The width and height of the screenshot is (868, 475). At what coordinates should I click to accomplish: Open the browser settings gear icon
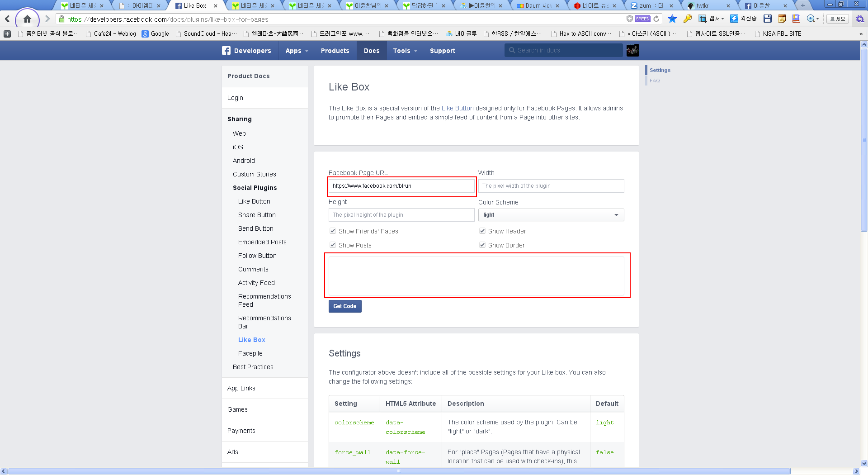pyautogui.click(x=860, y=19)
